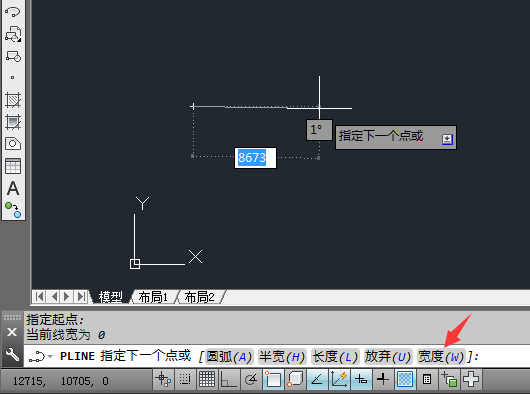The image size is (530, 394).
Task: Click the 指定下一个点或 dynamic tooltip
Action: pos(396,138)
